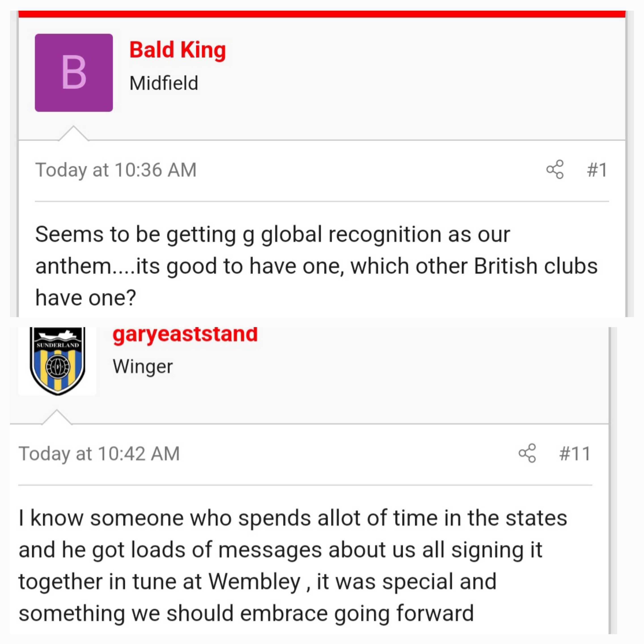The height and width of the screenshot is (644, 644).
Task: Open Bald King's purple B avatar
Action: coord(74,73)
